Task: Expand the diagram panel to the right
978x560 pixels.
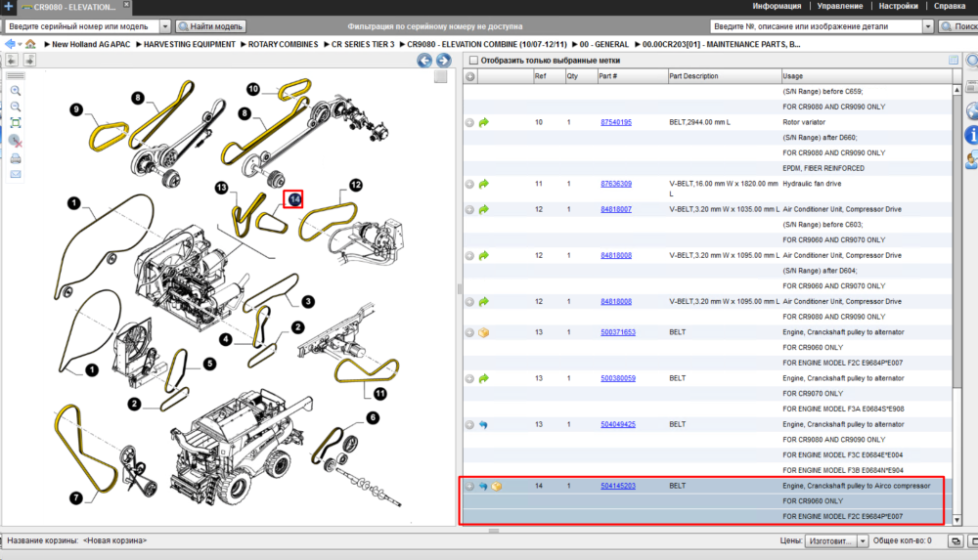Action: (x=29, y=60)
